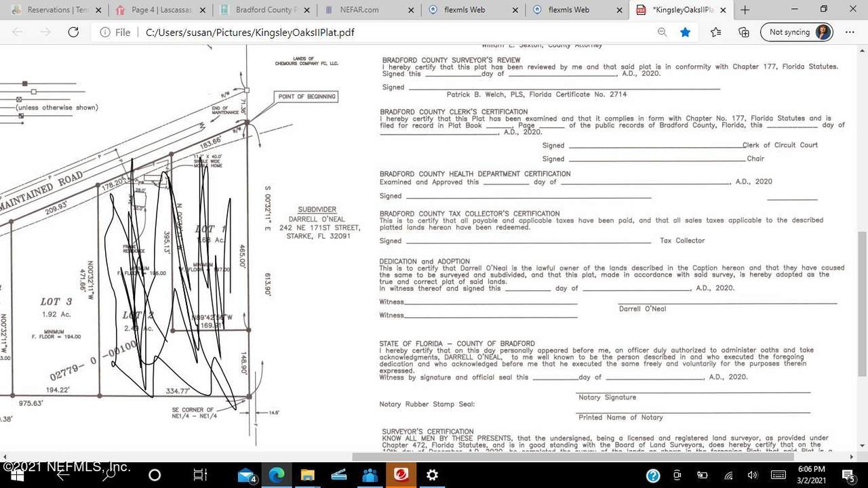Click the forward navigation arrow
The width and height of the screenshot is (868, 488).
click(x=45, y=33)
